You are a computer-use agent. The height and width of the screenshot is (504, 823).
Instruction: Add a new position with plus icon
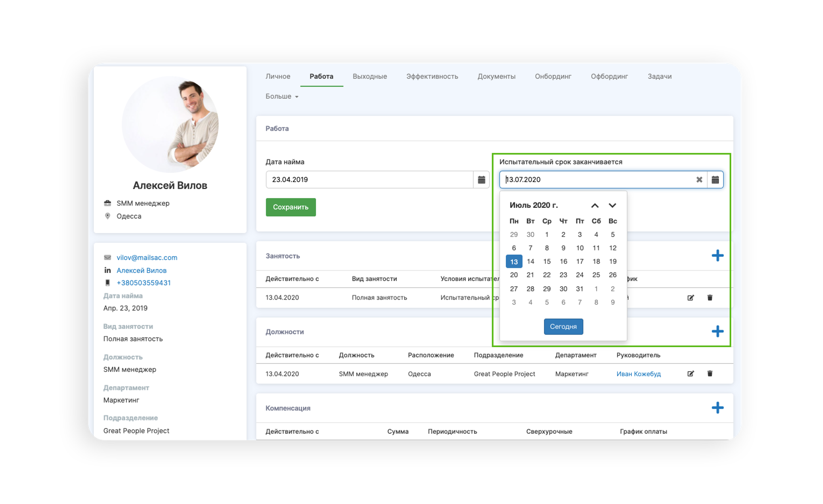pos(718,331)
